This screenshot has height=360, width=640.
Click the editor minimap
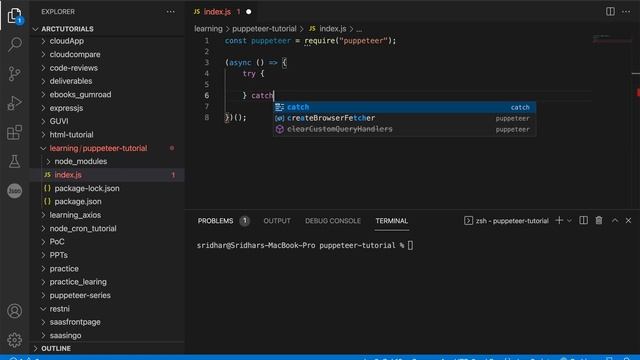[x=612, y=39]
